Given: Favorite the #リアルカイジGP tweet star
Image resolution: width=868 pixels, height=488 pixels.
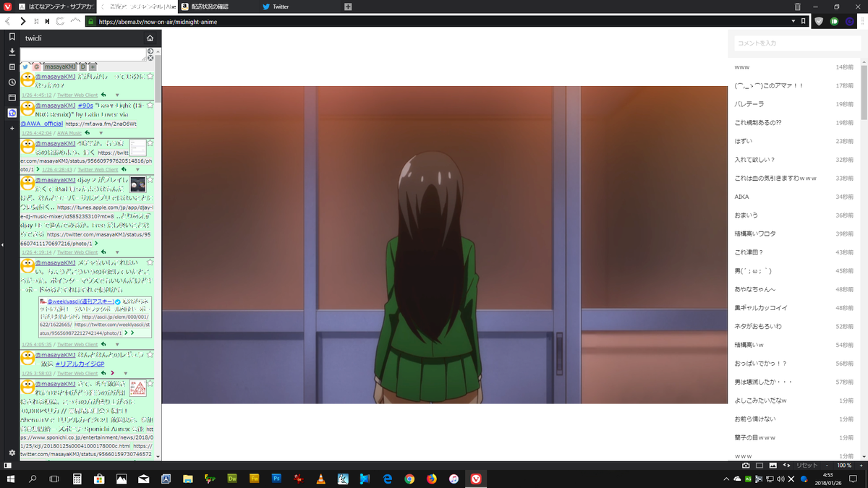Looking at the screenshot, I should tap(150, 356).
